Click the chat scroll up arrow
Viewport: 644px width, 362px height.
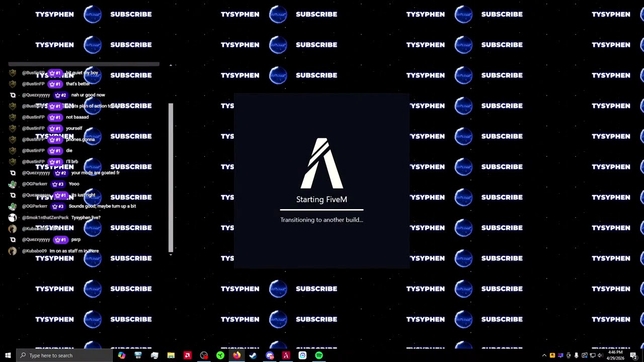pos(171,65)
